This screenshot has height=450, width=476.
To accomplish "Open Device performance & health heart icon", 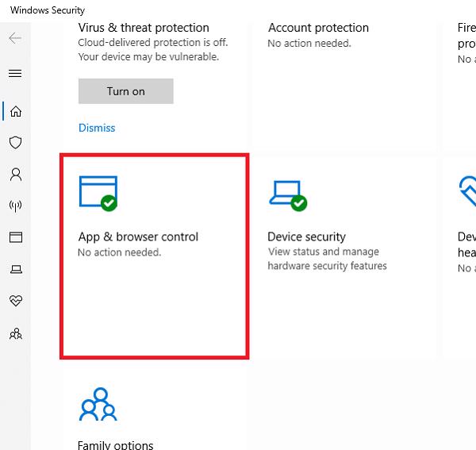I will tap(16, 301).
